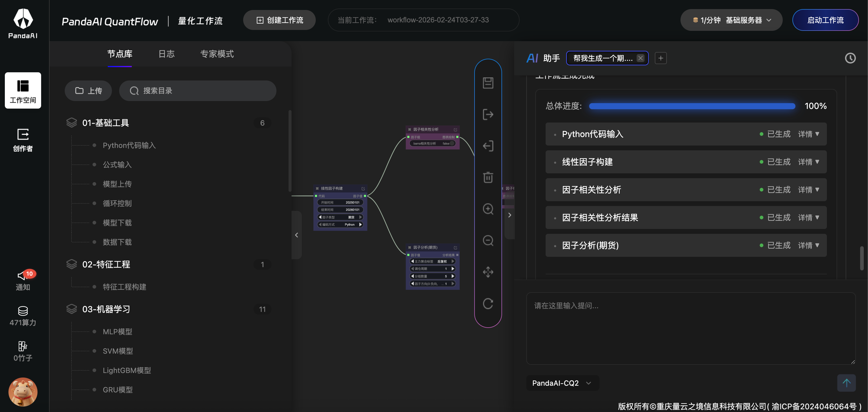The width and height of the screenshot is (868, 412).
Task: Click the user avatar in the sidebar
Action: 23,392
